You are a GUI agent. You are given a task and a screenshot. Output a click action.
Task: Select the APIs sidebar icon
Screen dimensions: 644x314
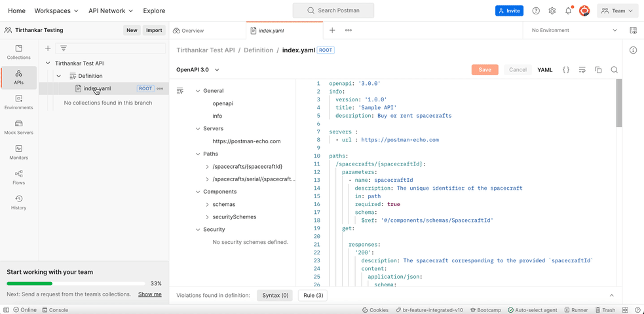tap(18, 77)
